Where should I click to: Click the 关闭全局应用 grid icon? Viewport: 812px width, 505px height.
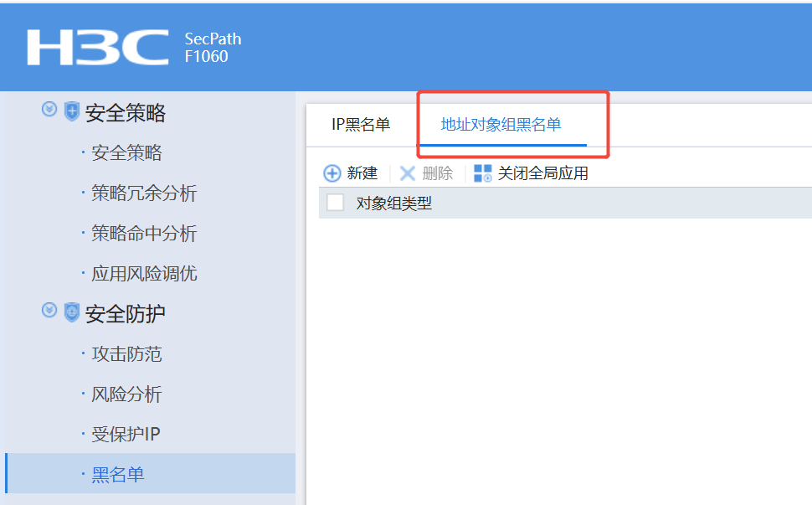(x=483, y=173)
